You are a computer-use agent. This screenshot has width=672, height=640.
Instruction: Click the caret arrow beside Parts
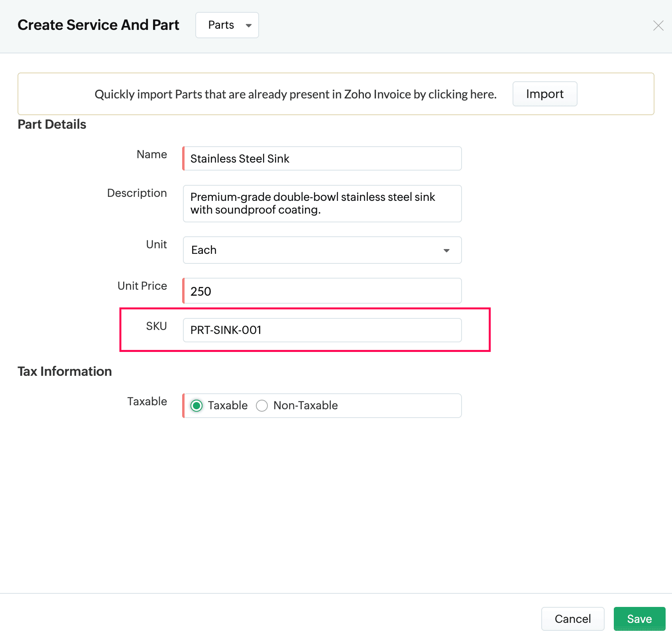coord(249,26)
